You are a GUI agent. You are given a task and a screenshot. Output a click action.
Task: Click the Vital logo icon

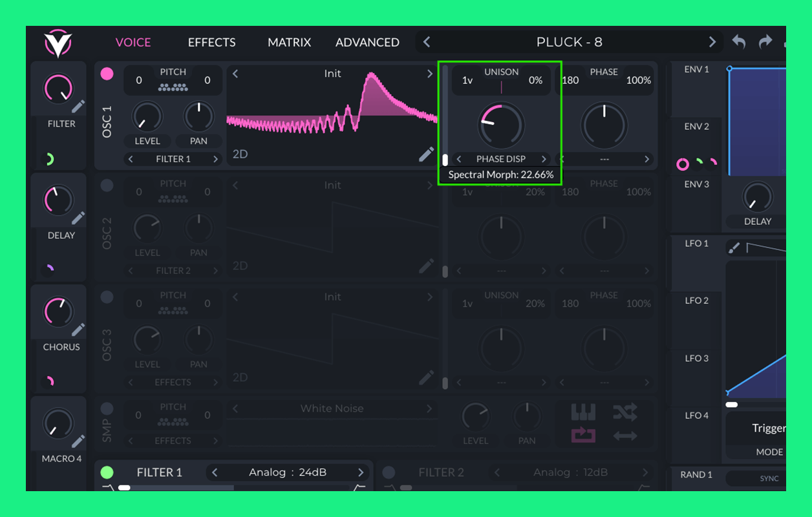[x=58, y=43]
